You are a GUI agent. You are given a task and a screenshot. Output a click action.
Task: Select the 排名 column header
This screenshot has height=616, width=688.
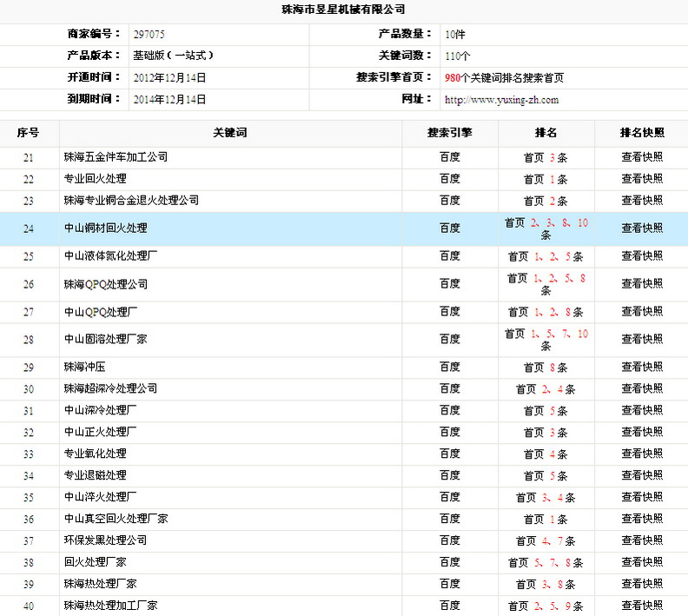[x=546, y=133]
